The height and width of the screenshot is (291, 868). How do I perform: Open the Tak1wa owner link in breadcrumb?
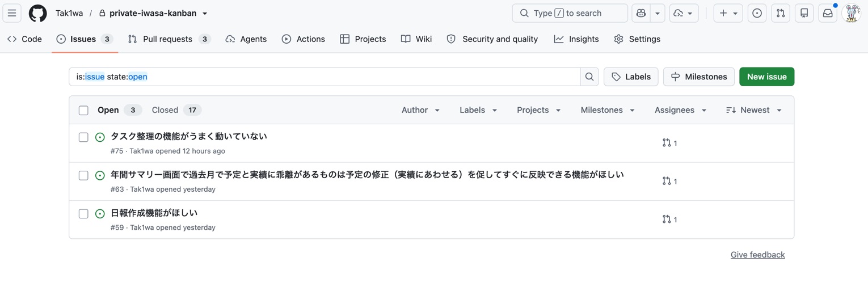pyautogui.click(x=69, y=13)
